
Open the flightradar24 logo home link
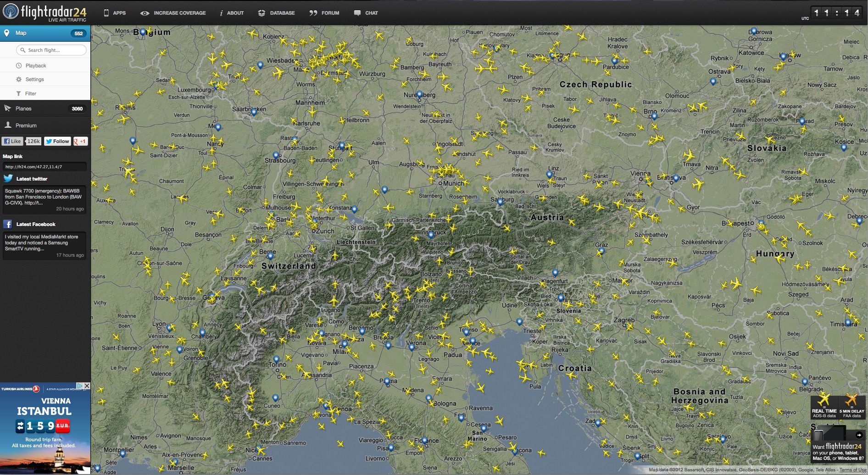pyautogui.click(x=45, y=12)
